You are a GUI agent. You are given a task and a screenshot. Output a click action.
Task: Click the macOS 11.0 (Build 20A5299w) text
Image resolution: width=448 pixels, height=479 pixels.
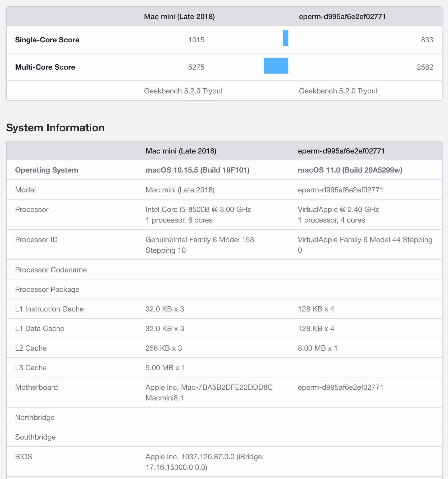(x=350, y=170)
